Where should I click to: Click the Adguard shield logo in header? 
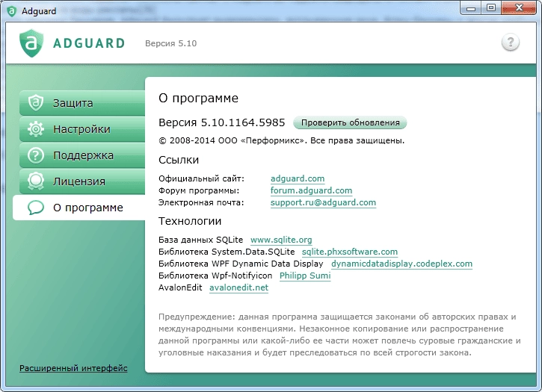(31, 43)
